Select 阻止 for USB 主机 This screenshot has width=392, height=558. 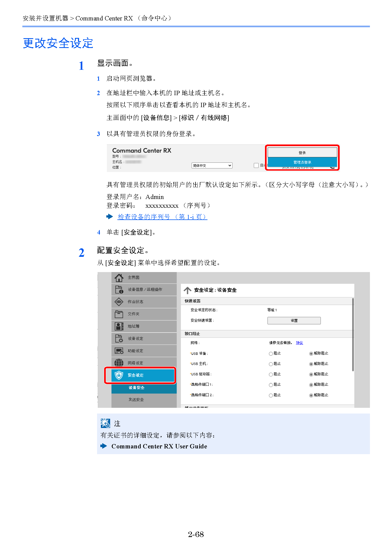(271, 364)
